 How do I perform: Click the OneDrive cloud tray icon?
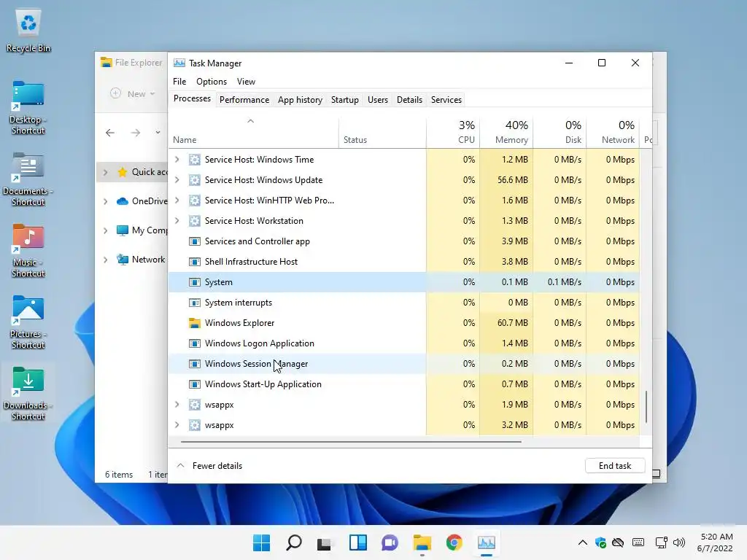tap(618, 542)
